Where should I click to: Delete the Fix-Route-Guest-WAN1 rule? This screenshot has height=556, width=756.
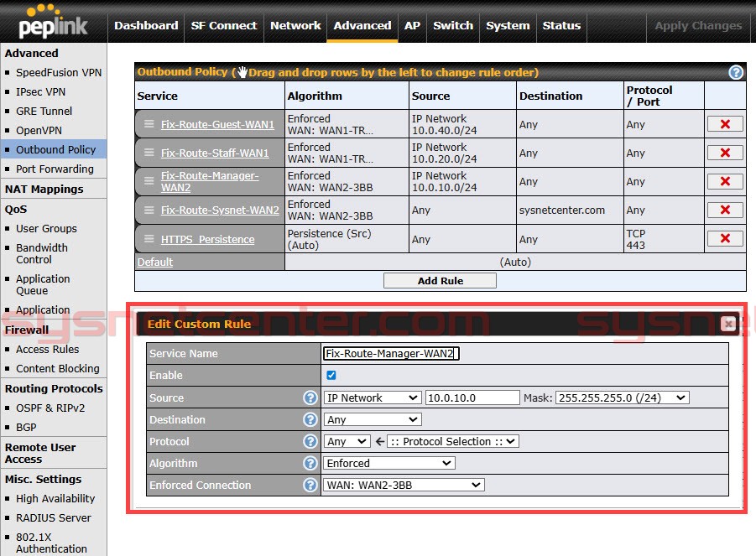pyautogui.click(x=725, y=124)
